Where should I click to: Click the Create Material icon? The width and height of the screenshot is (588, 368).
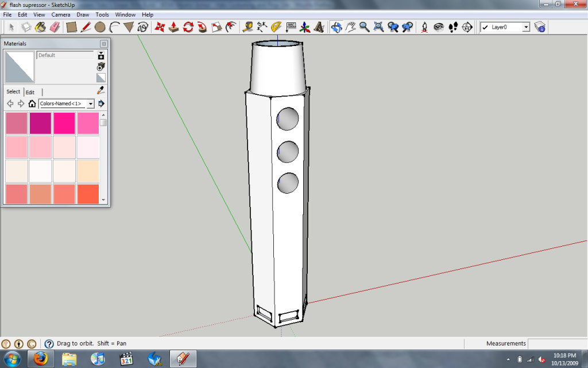(101, 66)
